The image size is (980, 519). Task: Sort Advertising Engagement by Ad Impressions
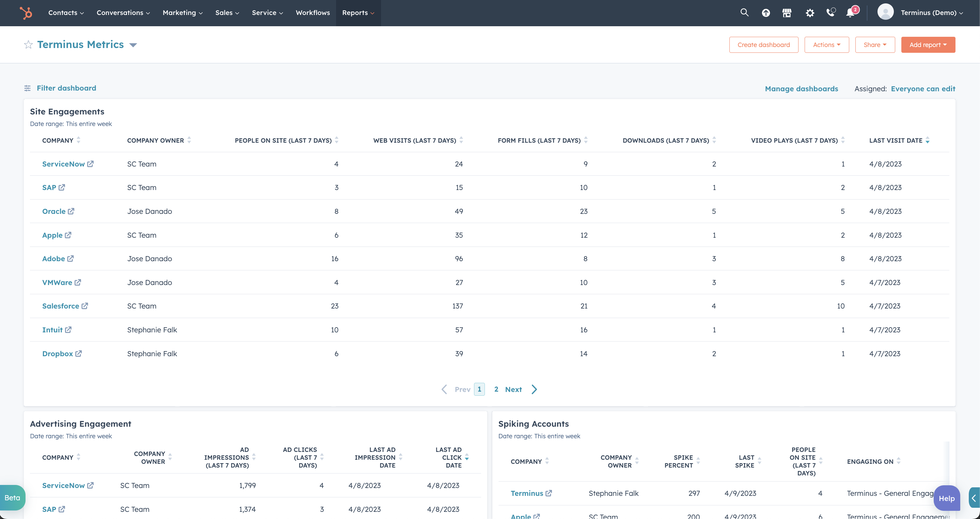[254, 457]
